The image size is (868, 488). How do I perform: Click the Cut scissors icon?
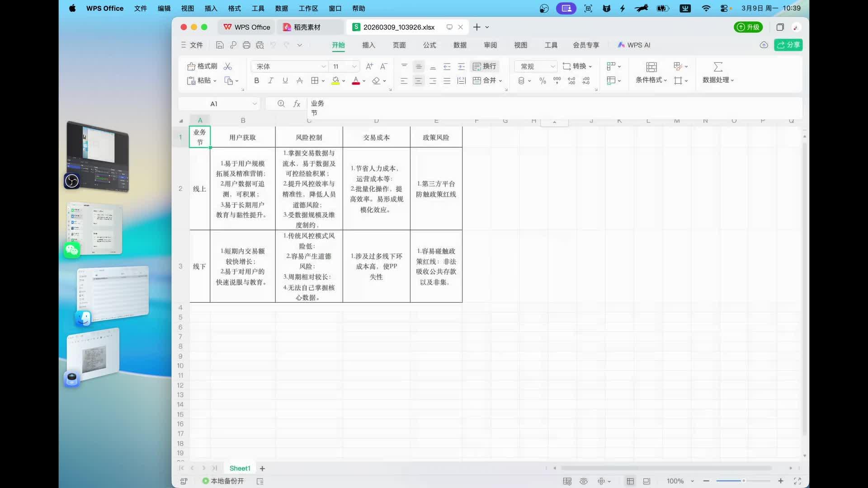[228, 66]
